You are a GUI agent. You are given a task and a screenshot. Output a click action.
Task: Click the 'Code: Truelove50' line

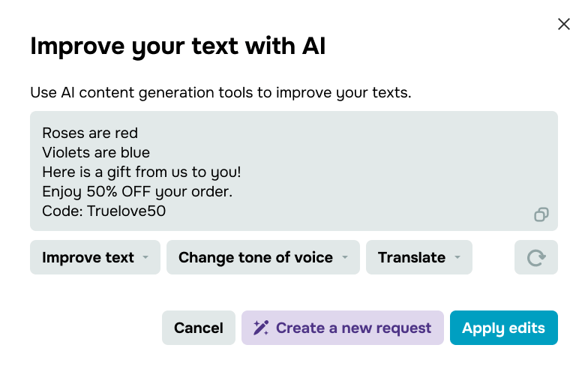(x=103, y=211)
